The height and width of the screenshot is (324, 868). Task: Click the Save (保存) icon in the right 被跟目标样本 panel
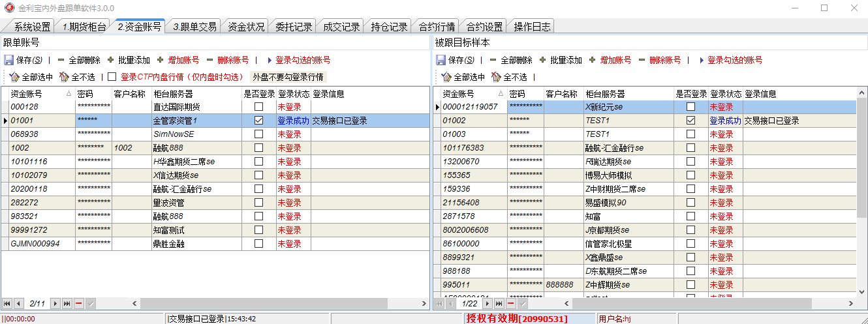click(x=441, y=60)
